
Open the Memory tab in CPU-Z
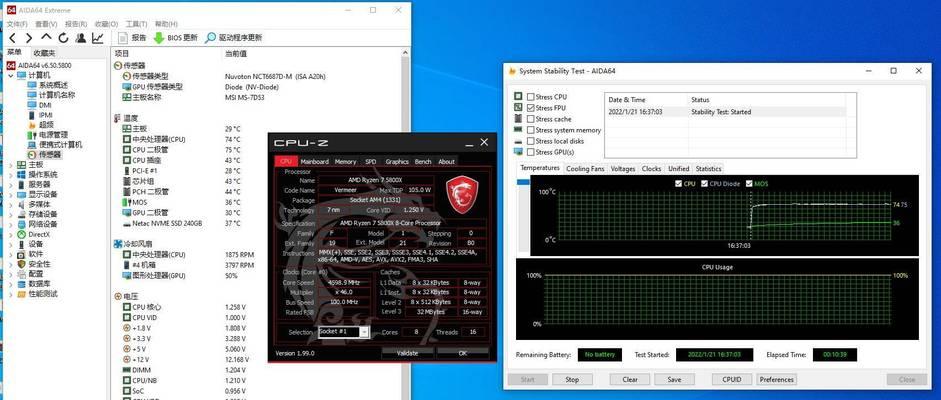[346, 161]
